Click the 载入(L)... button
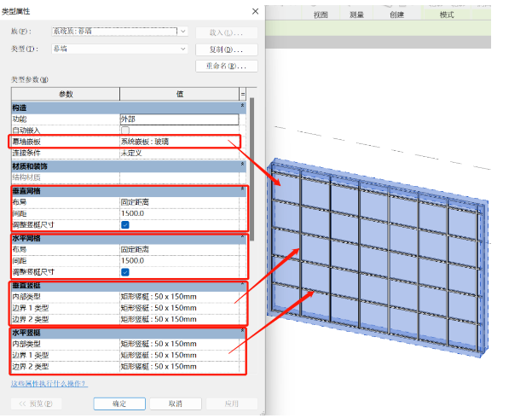The image size is (532, 418). 226,33
